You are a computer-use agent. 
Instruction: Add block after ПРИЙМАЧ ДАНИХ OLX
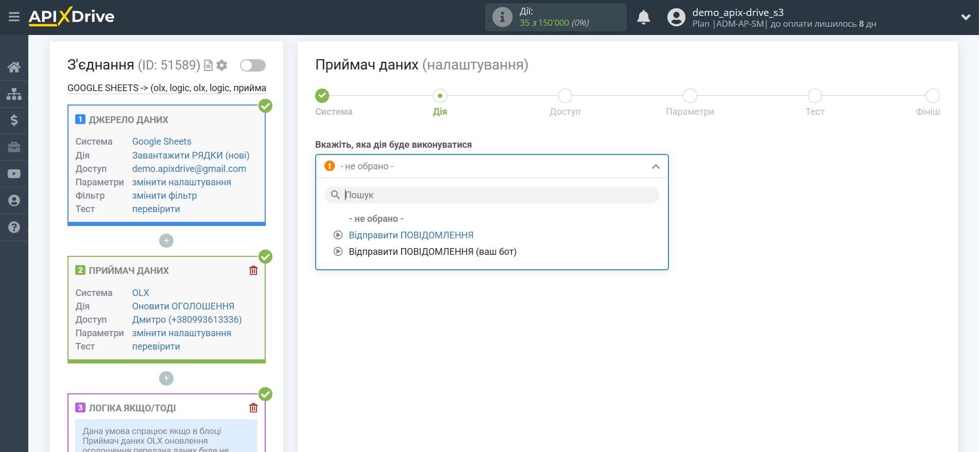(x=166, y=378)
